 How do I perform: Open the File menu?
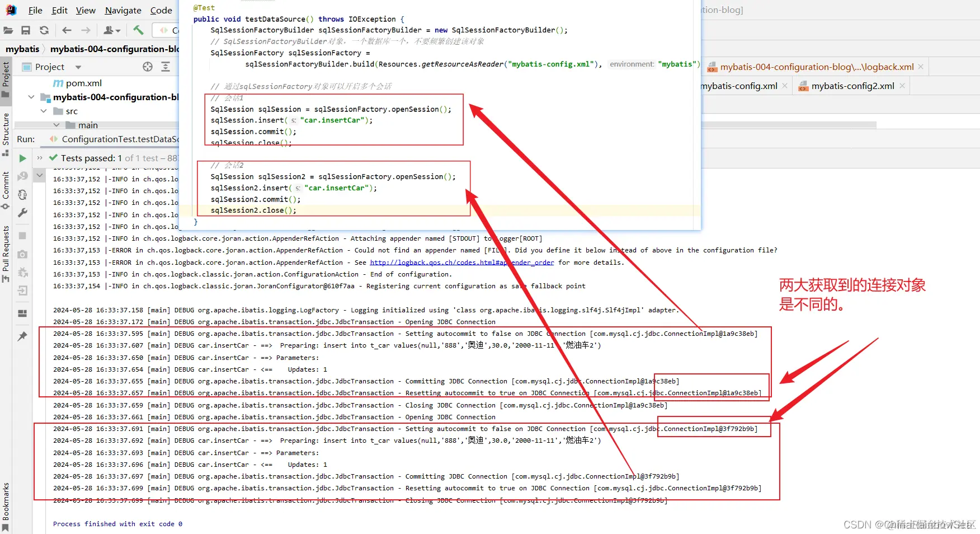tap(35, 10)
